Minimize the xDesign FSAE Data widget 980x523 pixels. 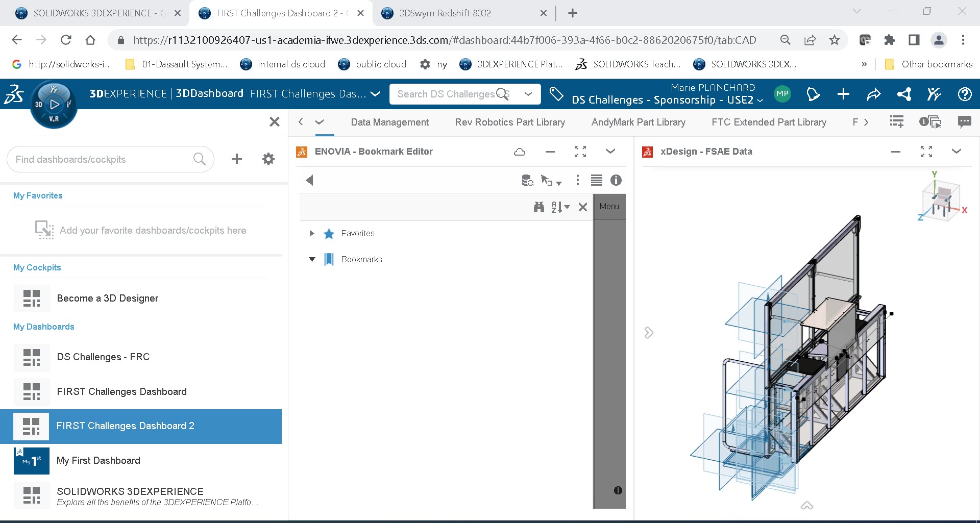(896, 152)
